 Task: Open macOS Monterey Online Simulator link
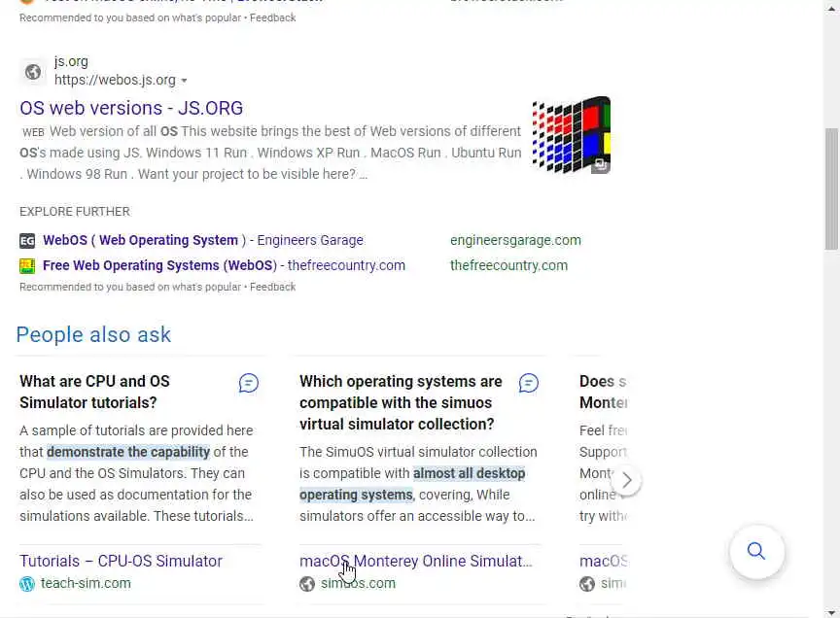pyautogui.click(x=415, y=561)
